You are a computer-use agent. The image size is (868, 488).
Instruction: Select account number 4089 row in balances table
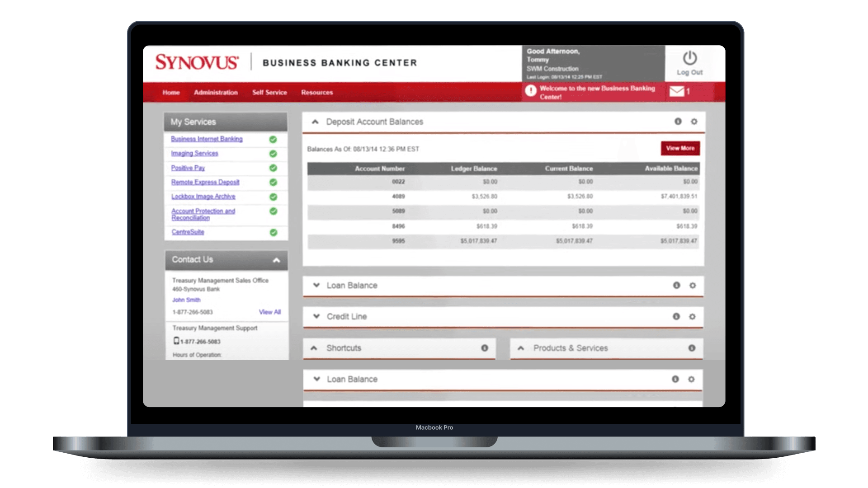click(x=399, y=196)
